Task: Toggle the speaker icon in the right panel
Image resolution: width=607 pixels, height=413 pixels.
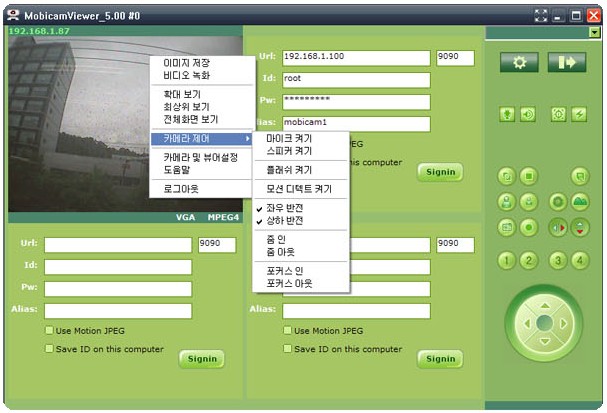Action: [528, 114]
